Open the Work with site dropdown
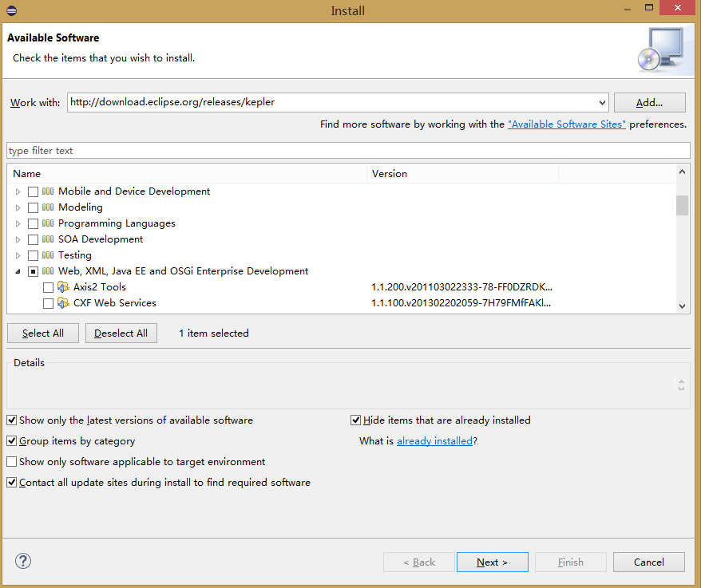The width and height of the screenshot is (701, 588). tap(602, 103)
